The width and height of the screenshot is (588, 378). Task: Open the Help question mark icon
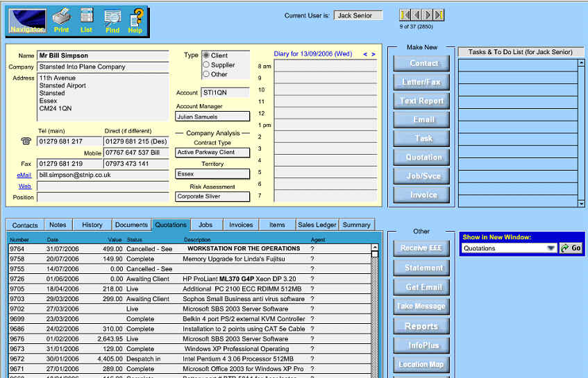pos(136,22)
